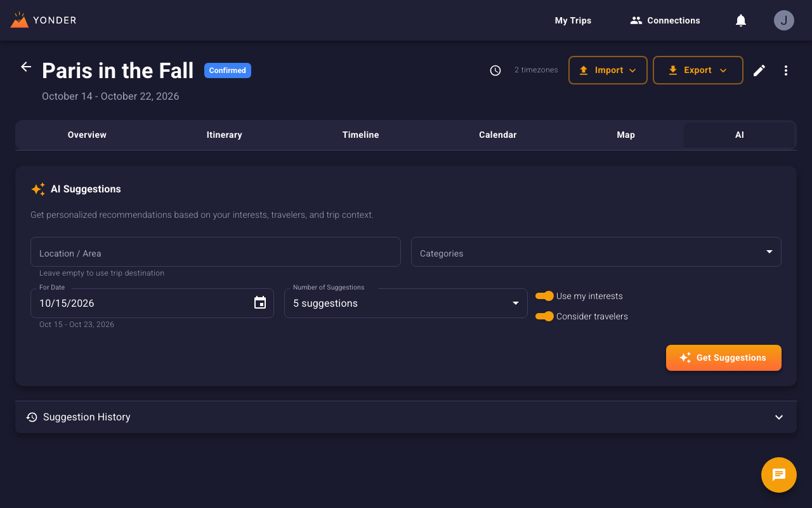Click the AI Suggestions sparkles icon
This screenshot has height=508, width=812.
coord(37,189)
